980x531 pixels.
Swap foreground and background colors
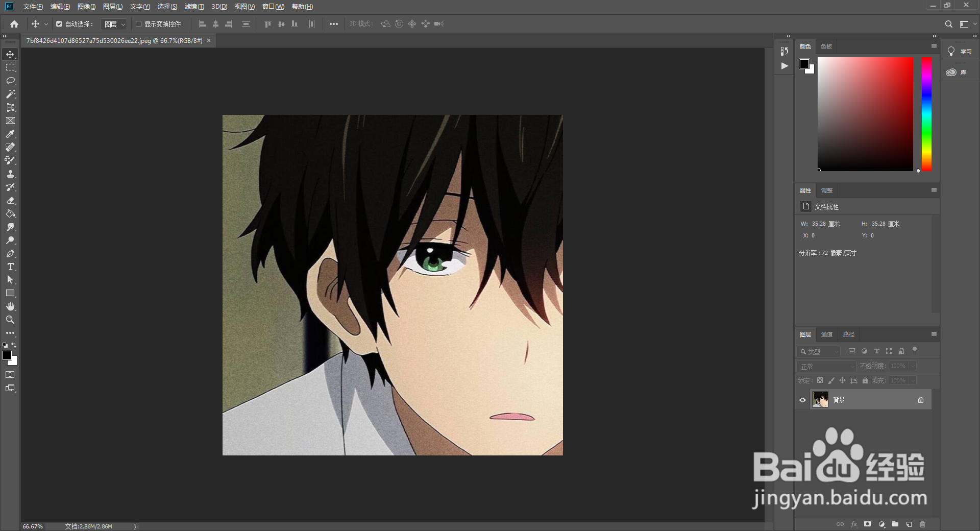point(14,345)
